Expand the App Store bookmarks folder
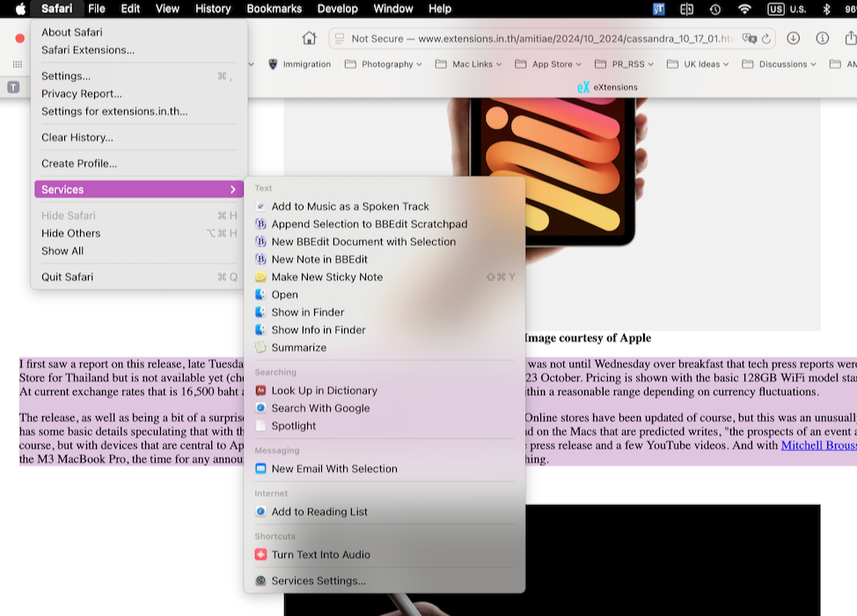This screenshot has height=616, width=857. [548, 64]
